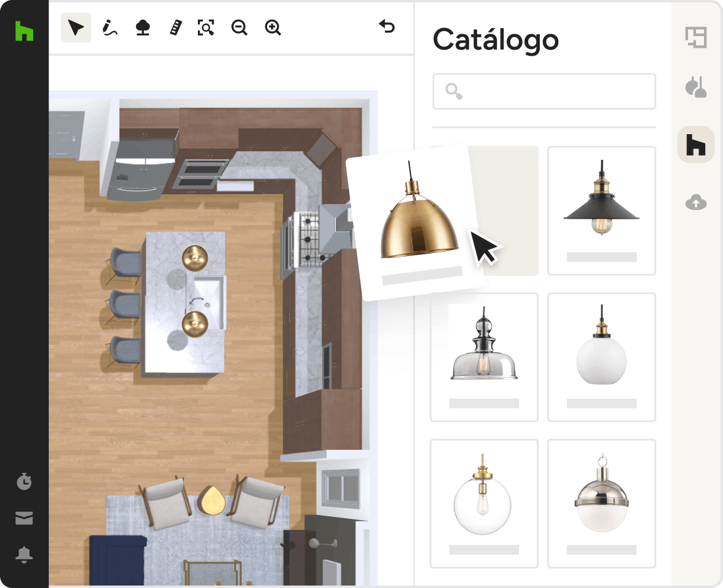Select the kitchen island sink

(206, 303)
